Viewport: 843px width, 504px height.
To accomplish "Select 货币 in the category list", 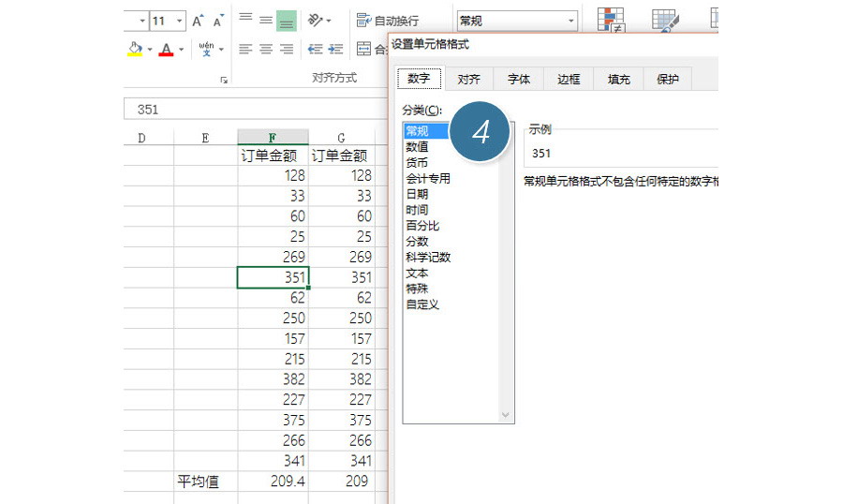I will click(x=417, y=162).
